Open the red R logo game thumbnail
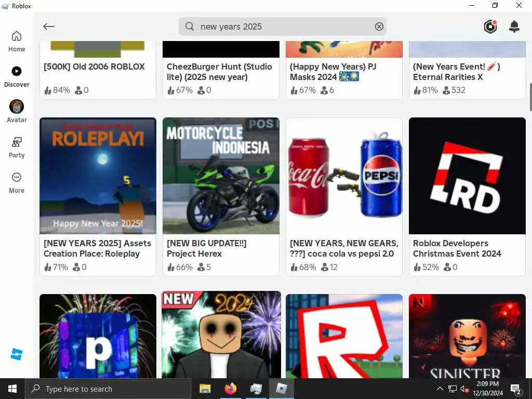The image size is (532, 399). [344, 336]
